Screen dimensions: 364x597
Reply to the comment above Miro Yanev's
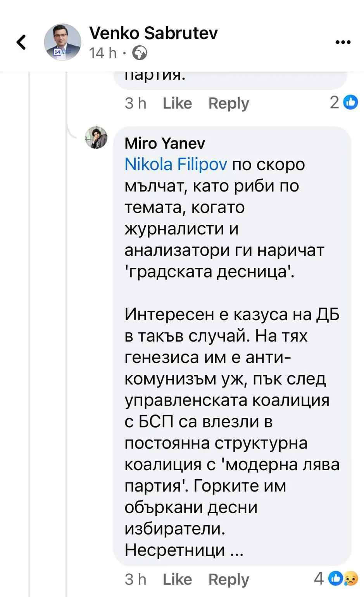tap(229, 103)
